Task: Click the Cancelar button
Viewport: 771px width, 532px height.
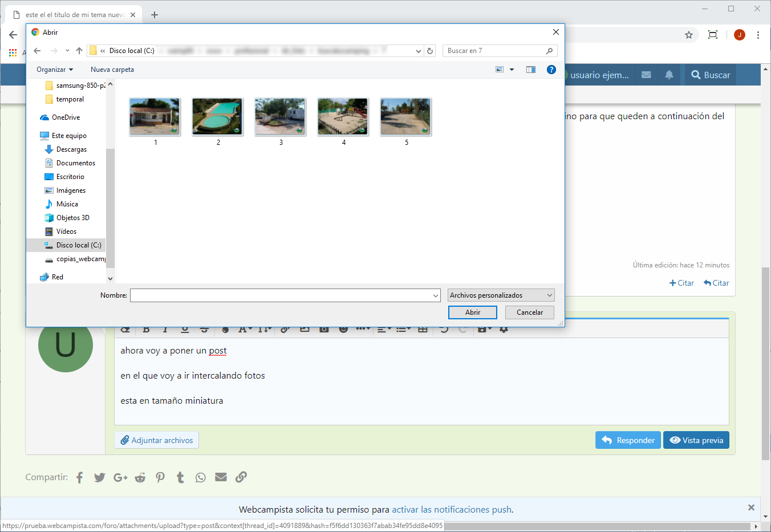Action: [530, 312]
